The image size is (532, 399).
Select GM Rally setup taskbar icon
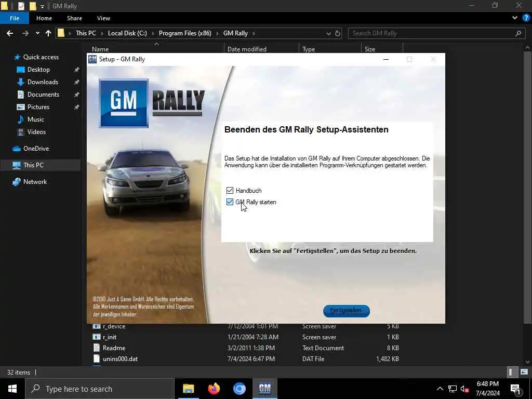click(x=264, y=389)
